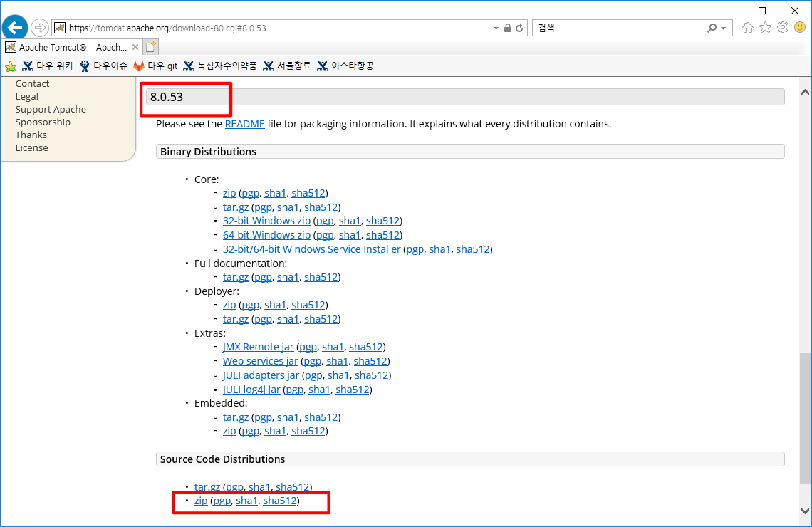
Task: Open the 다우이슈 bookmark
Action: pos(103,66)
